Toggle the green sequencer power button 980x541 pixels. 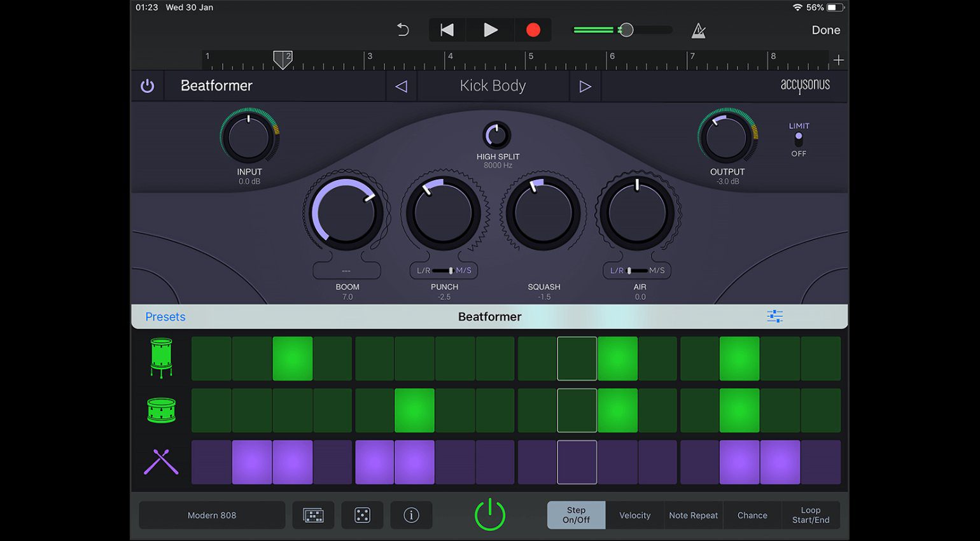coord(490,515)
